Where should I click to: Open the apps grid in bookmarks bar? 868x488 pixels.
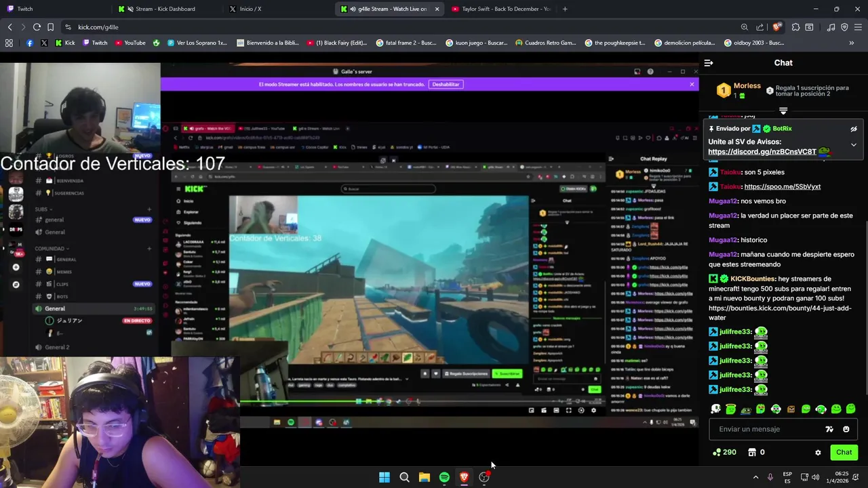9,43
